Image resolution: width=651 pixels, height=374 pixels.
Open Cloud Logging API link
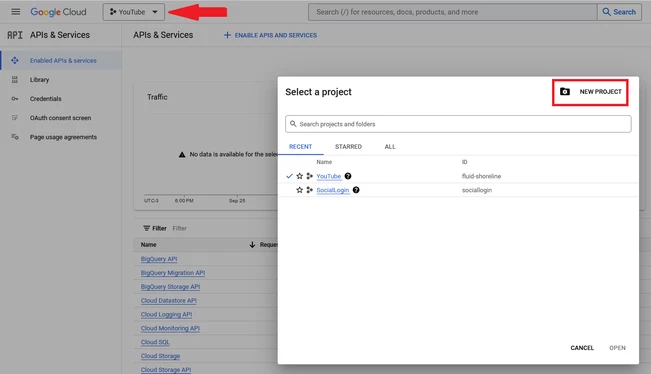tap(166, 315)
